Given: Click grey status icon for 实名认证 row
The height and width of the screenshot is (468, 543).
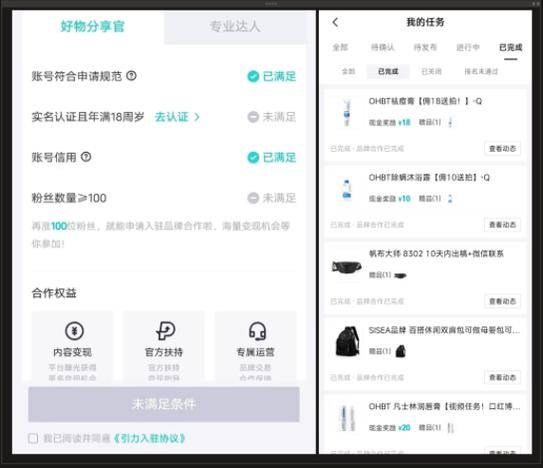Looking at the screenshot, I should (253, 117).
